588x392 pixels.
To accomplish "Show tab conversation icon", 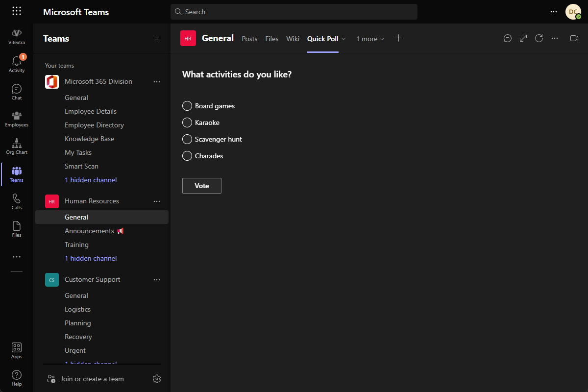I will [508, 38].
